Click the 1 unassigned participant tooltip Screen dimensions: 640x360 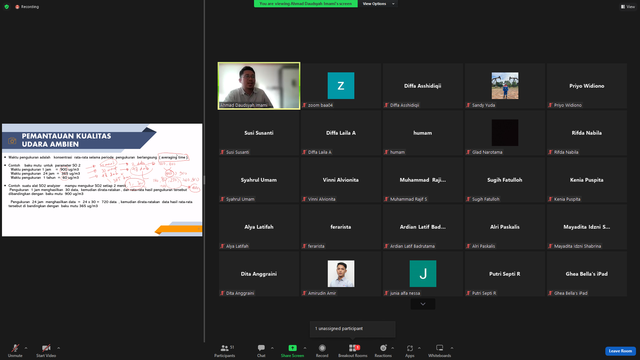[353, 329]
